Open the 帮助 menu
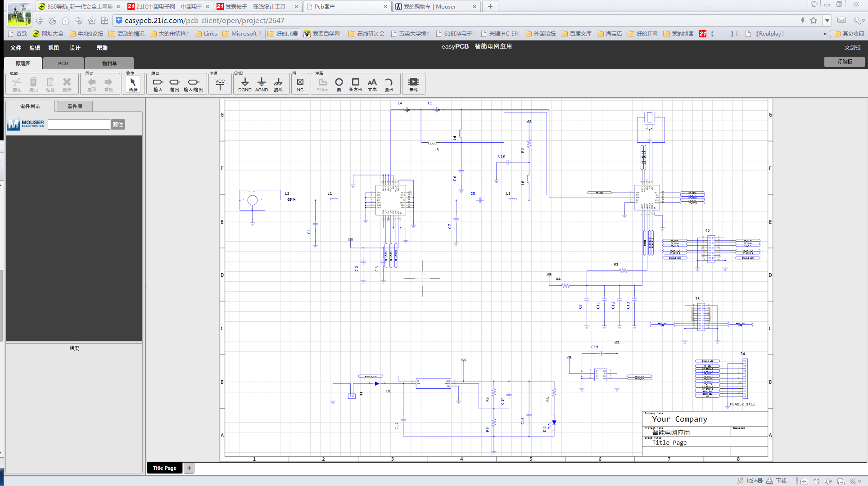868x486 pixels. pyautogui.click(x=102, y=48)
